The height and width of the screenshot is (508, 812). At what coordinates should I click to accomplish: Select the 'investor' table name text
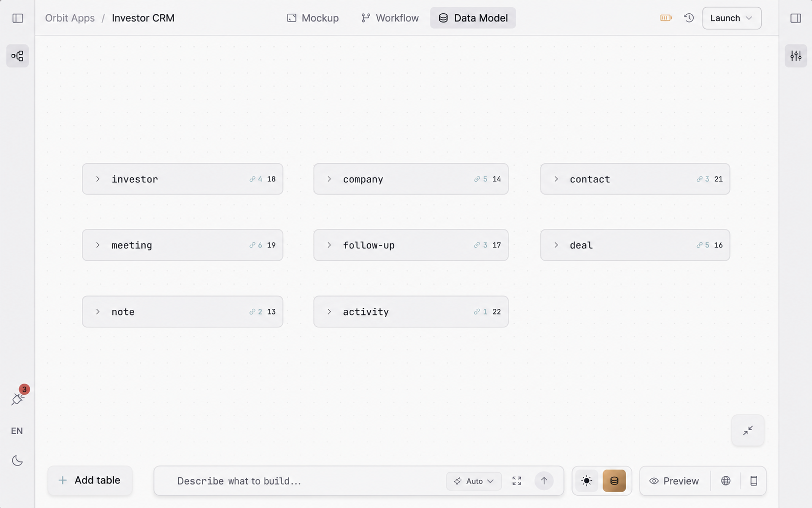click(135, 179)
